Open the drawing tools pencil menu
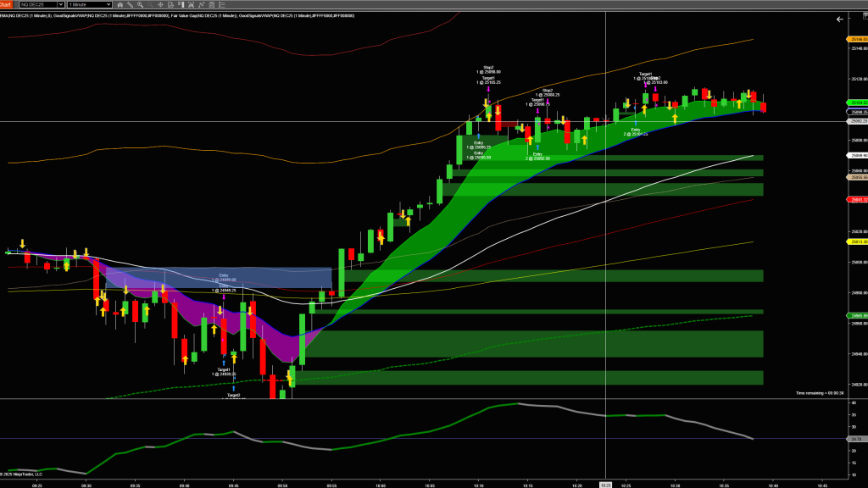Screen dimensions: 868x488 click(130, 4)
